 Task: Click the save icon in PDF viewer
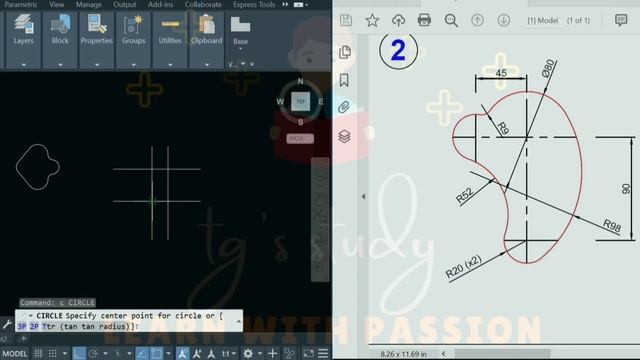pyautogui.click(x=346, y=20)
